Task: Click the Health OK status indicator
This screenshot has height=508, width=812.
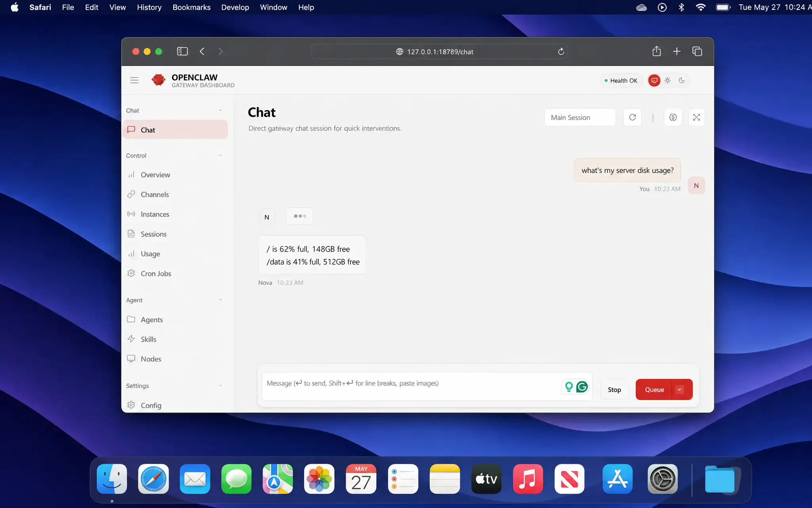Action: click(621, 81)
